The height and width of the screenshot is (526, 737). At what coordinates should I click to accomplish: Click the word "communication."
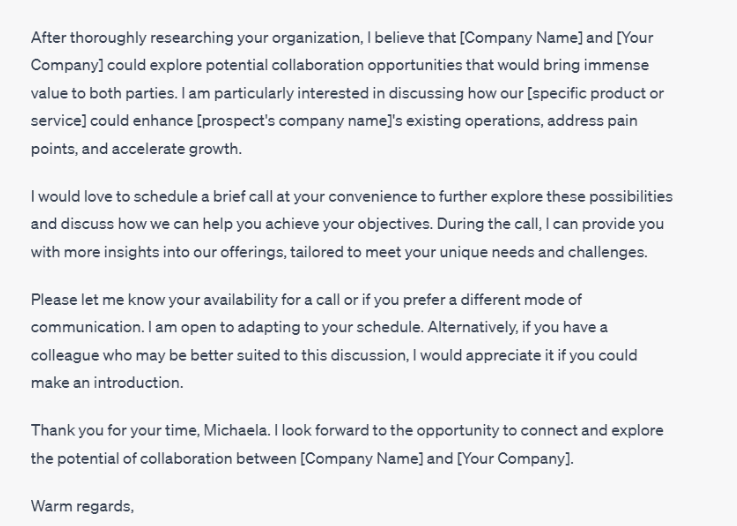point(87,327)
